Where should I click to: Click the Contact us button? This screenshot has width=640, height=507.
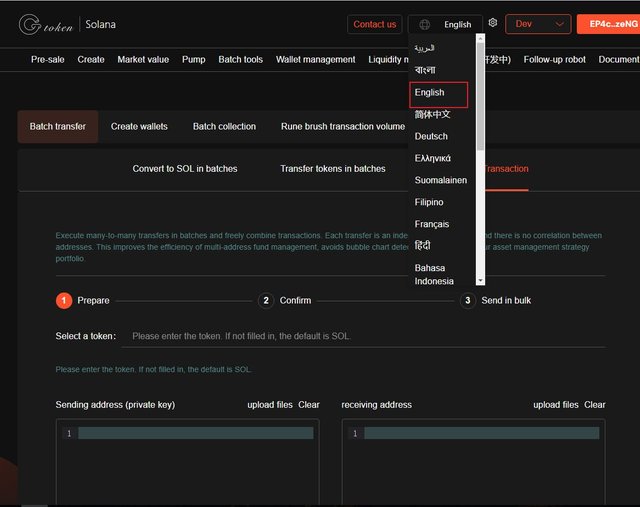click(x=375, y=24)
